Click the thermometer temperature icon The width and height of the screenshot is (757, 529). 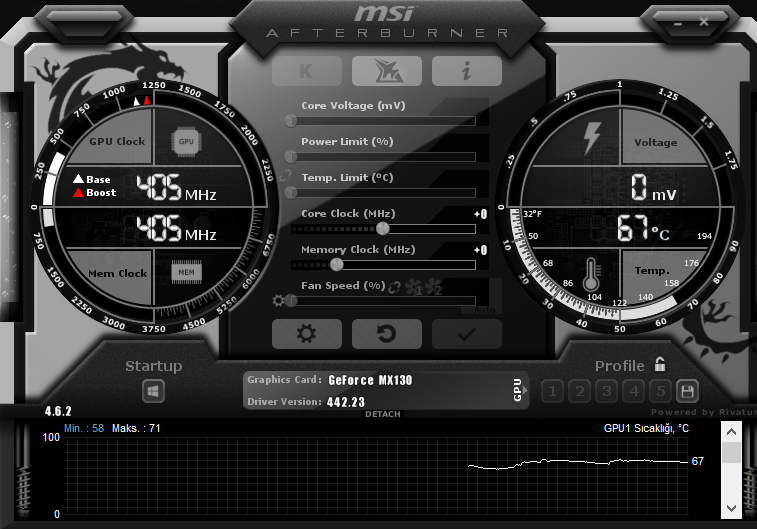(591, 275)
